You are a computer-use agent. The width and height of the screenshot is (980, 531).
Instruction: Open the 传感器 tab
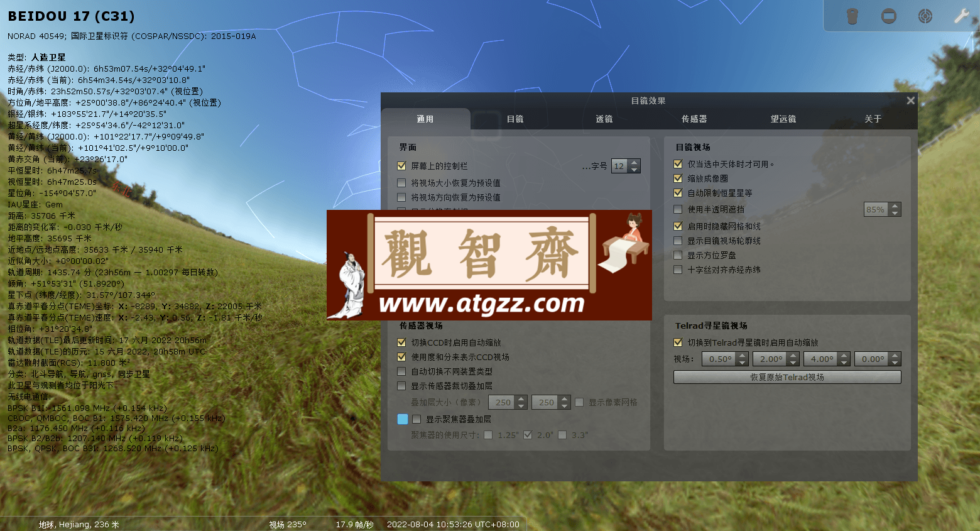(694, 119)
